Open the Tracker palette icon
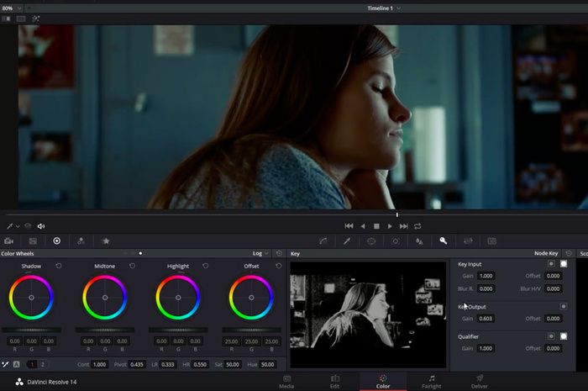The image size is (588, 391). (x=395, y=240)
